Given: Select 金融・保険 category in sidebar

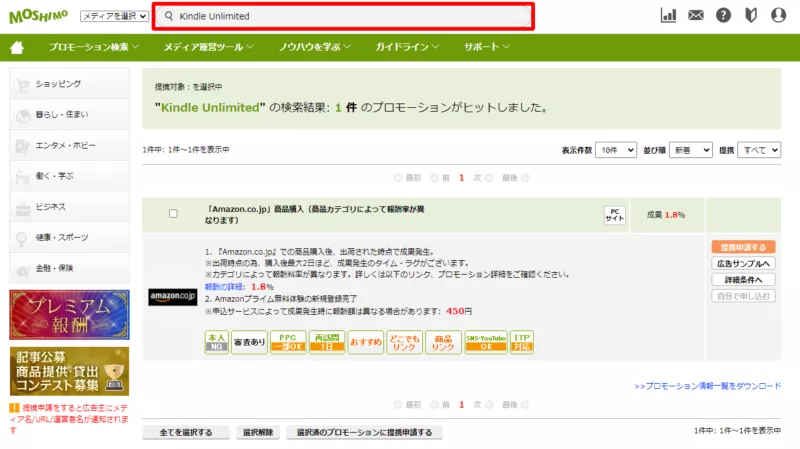Looking at the screenshot, I should click(69, 268).
